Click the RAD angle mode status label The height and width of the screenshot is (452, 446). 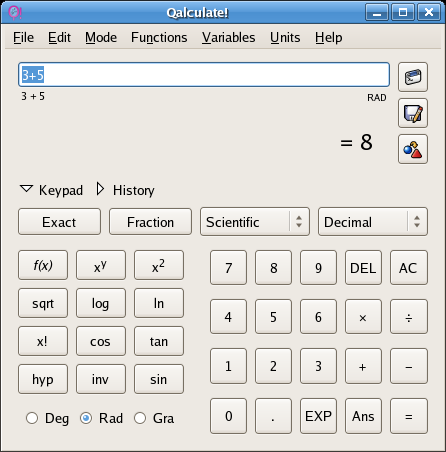pyautogui.click(x=377, y=98)
